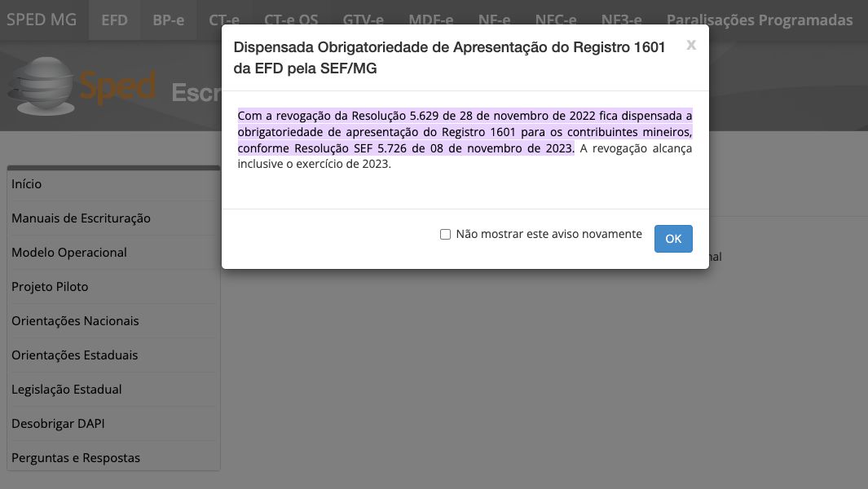Image resolution: width=868 pixels, height=489 pixels.
Task: Click Perguntas e Respostas sidebar link
Action: coord(76,458)
